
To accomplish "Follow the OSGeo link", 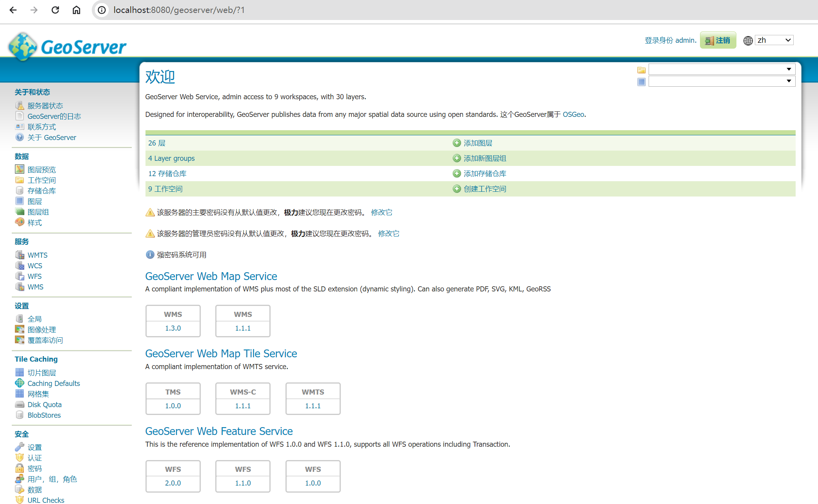I will click(573, 115).
